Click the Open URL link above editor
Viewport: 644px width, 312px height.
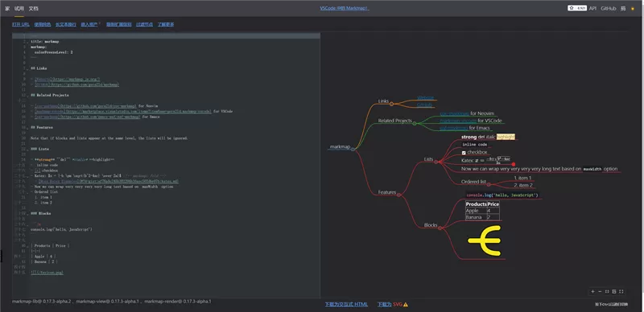(21, 25)
